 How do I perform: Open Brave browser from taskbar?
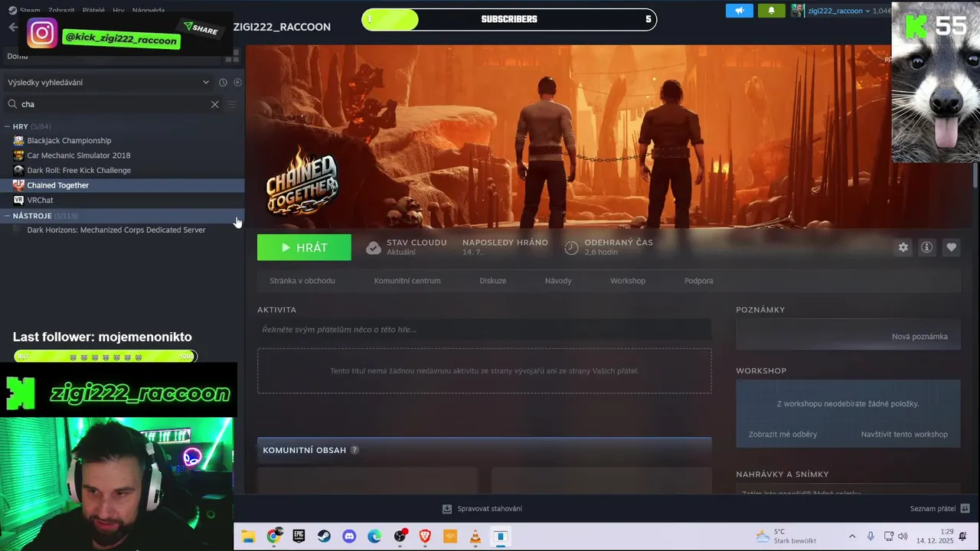tap(425, 536)
